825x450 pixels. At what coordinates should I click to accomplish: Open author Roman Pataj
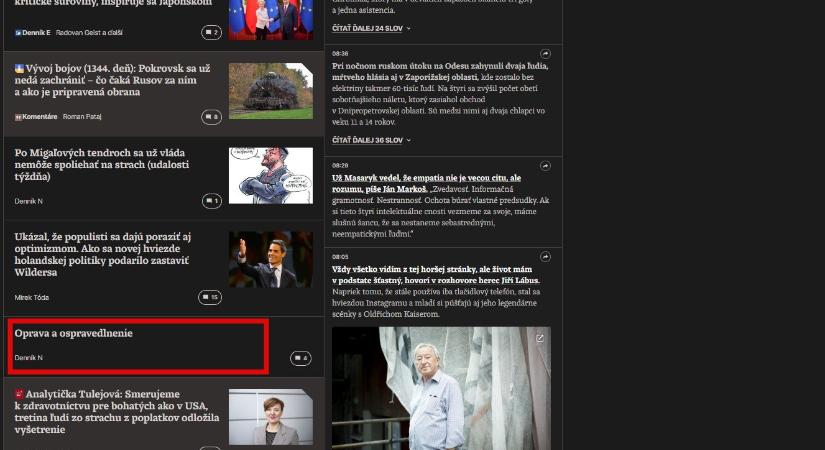tap(82, 117)
